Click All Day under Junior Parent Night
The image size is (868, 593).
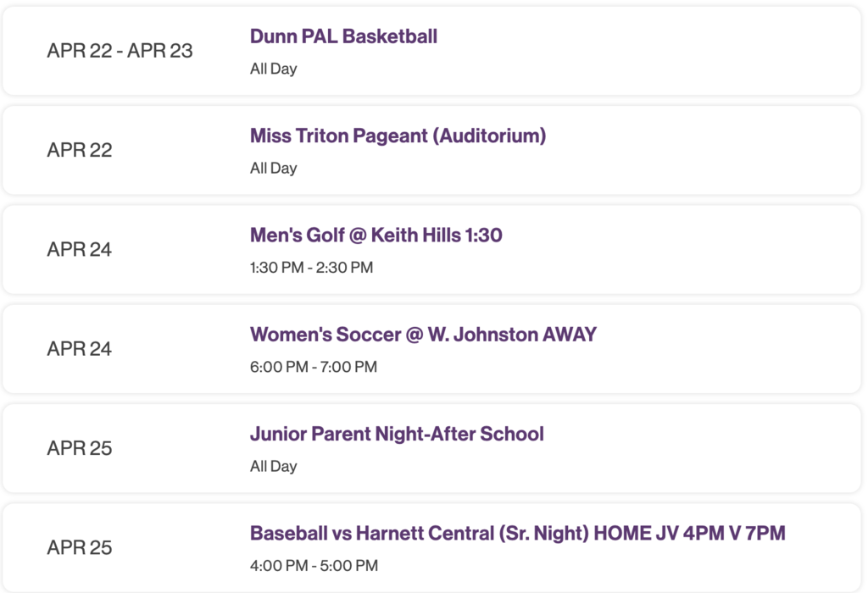coord(273,466)
